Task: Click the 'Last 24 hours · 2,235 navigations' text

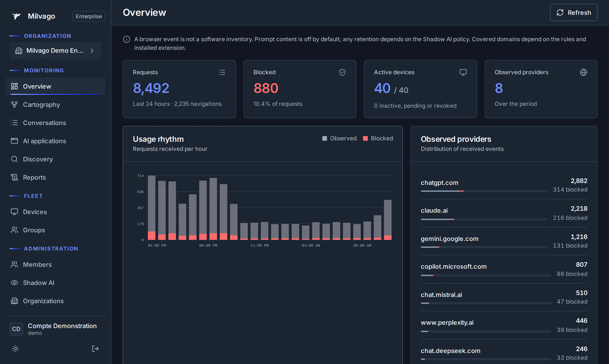Action: click(177, 104)
